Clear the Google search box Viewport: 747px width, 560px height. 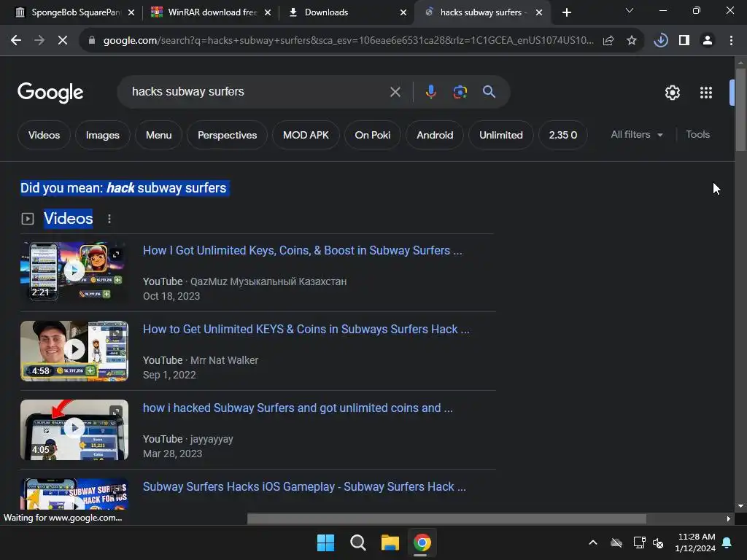[x=395, y=92]
